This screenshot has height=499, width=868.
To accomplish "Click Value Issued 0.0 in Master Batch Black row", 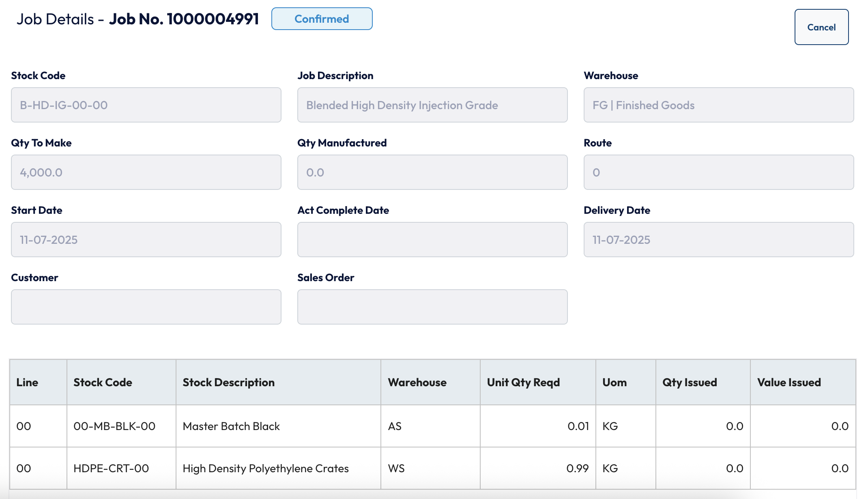I will [803, 426].
